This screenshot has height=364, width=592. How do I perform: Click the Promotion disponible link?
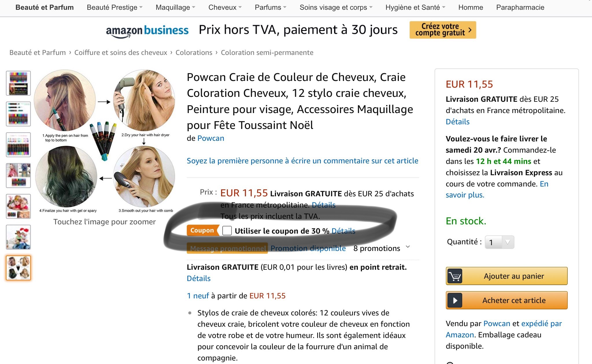pyautogui.click(x=308, y=248)
